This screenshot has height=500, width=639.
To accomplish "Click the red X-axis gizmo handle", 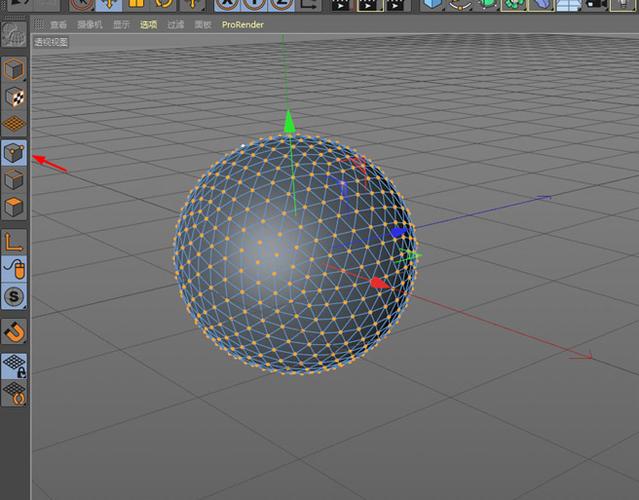I will (379, 284).
